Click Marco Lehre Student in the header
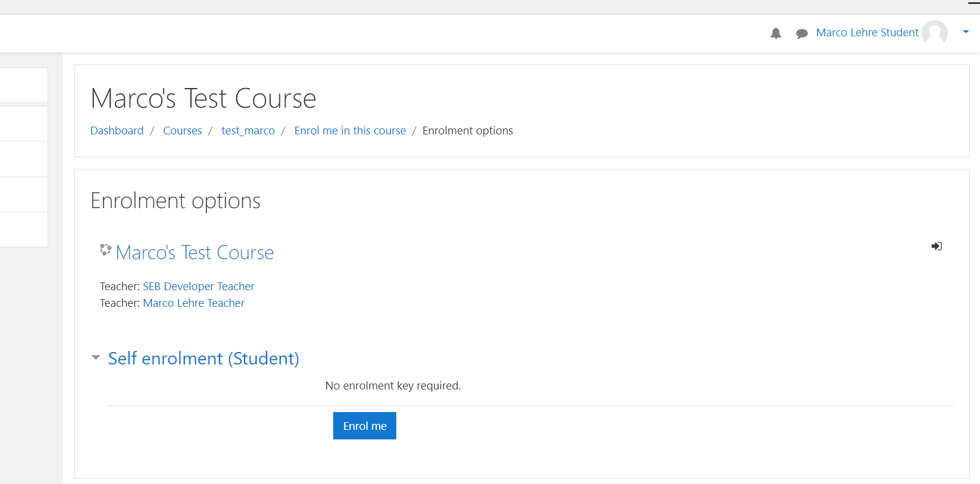The height and width of the screenshot is (484, 980). (x=867, y=33)
